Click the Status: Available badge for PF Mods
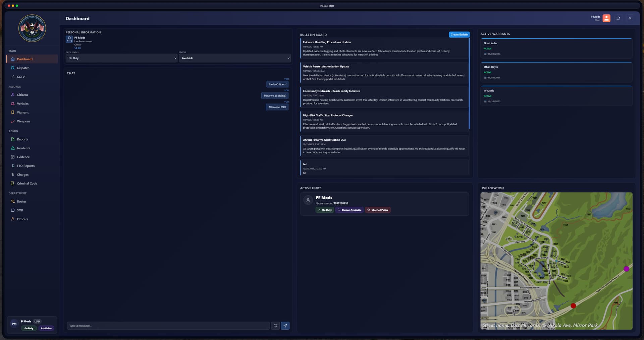Screen dimensions: 644x340 (x=349, y=210)
